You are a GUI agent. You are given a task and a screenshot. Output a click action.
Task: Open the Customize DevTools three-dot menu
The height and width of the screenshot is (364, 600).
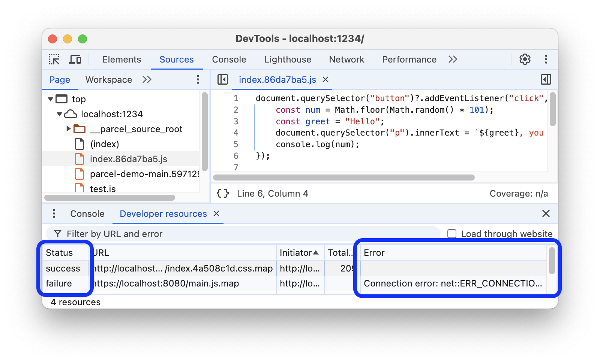pyautogui.click(x=546, y=59)
